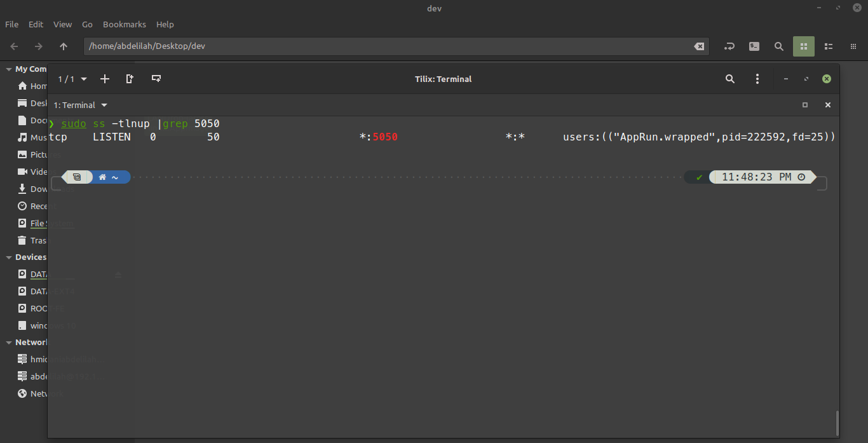Open the 1/1 session switcher dropdown
This screenshot has height=443, width=868.
coord(72,79)
